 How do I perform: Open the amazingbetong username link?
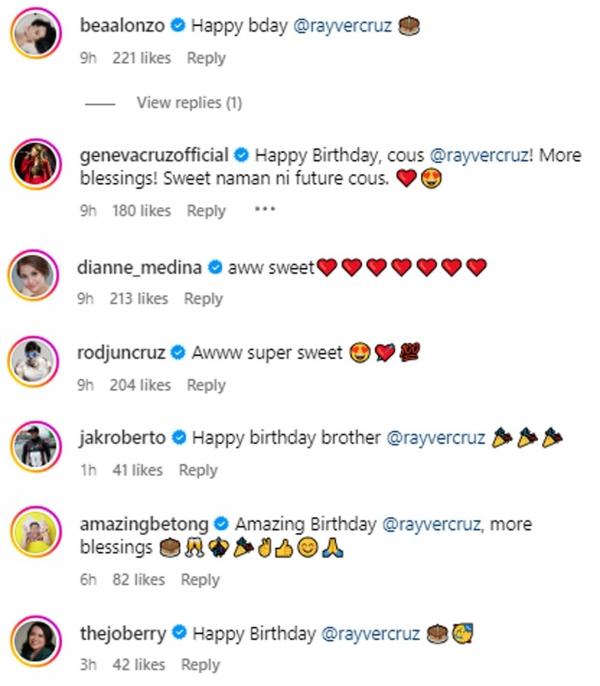[140, 524]
